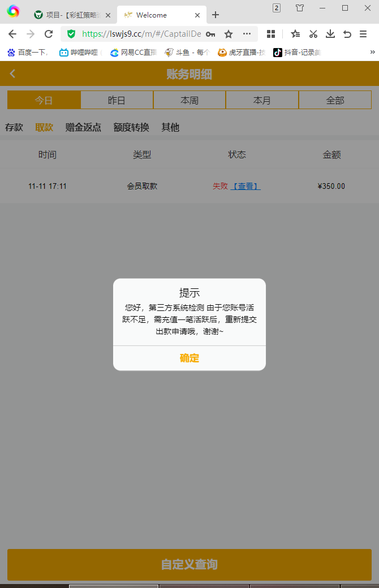Click the 【查看】 link in the record
379x588 pixels.
246,186
